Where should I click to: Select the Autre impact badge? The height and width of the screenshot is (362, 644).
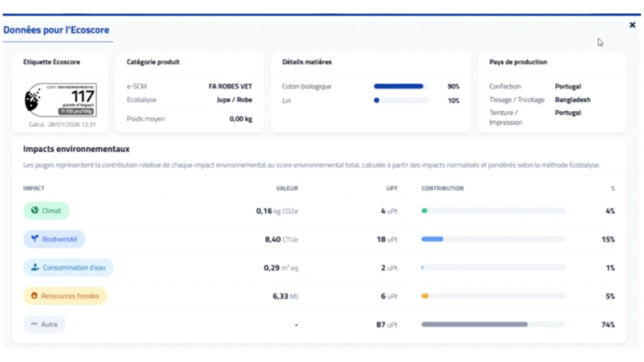[45, 324]
